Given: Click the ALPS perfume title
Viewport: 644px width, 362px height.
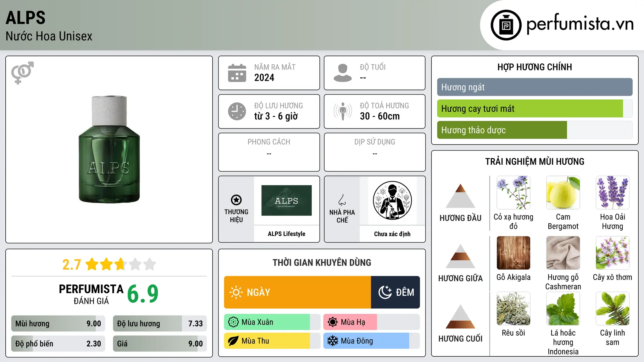Looking at the screenshot, I should (x=25, y=18).
